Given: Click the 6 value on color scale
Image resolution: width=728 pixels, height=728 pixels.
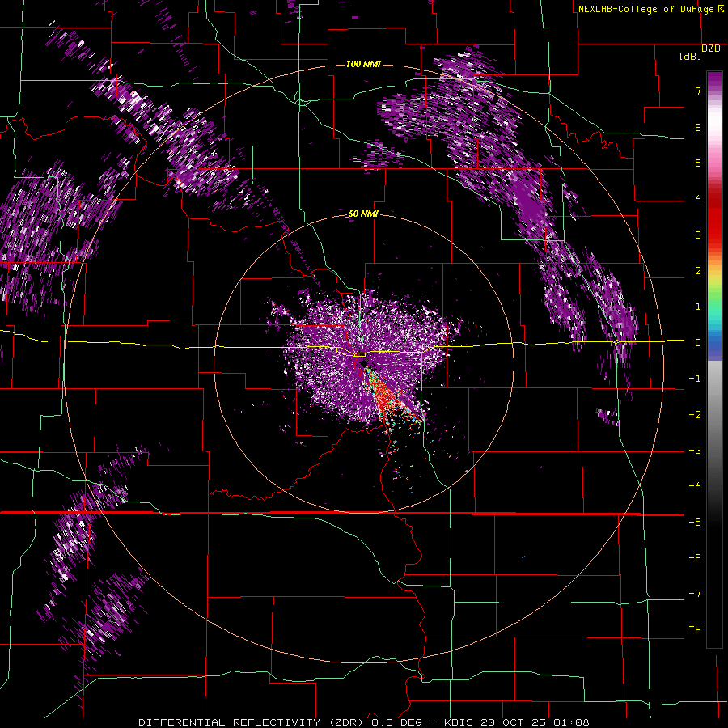Looking at the screenshot, I should pos(698,127).
